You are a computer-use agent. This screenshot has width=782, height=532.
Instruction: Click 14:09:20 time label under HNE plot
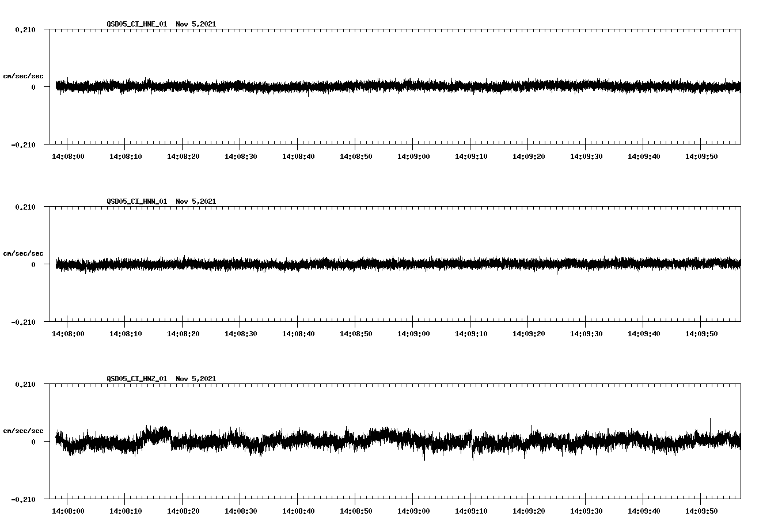click(529, 157)
